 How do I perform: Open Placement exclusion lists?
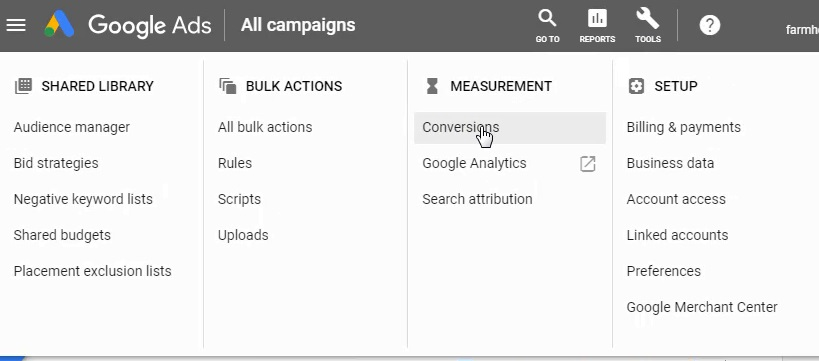(92, 272)
